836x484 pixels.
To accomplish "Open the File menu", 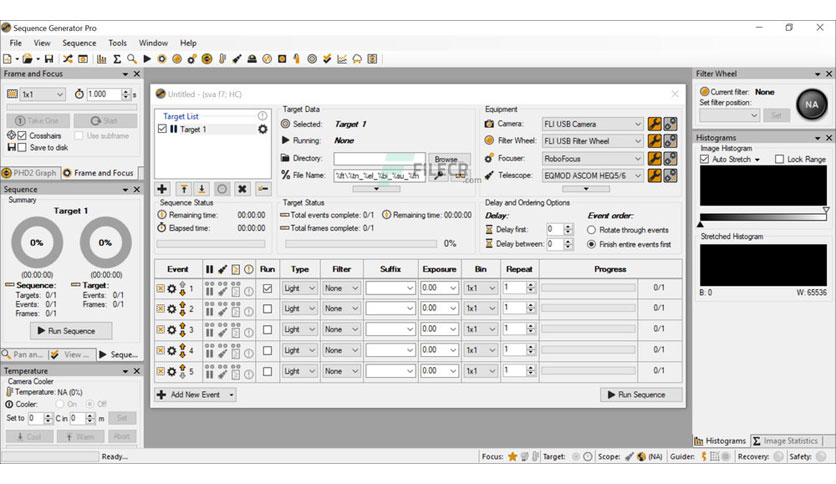I will [x=16, y=43].
